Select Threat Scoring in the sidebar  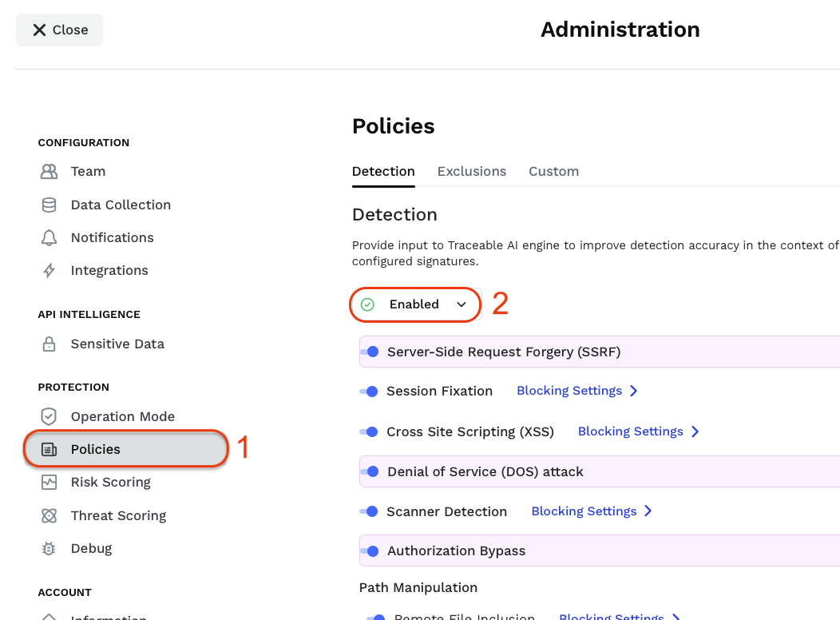[118, 516]
